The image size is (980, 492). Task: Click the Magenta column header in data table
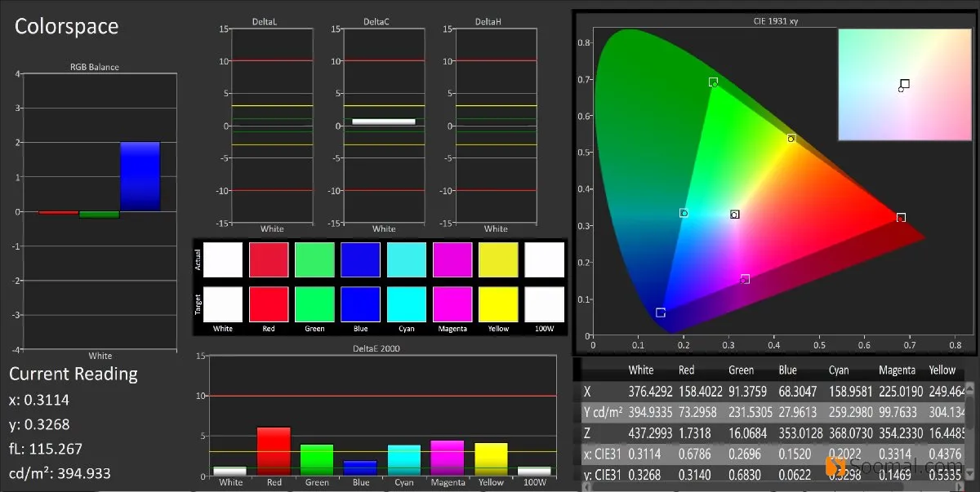[897, 370]
